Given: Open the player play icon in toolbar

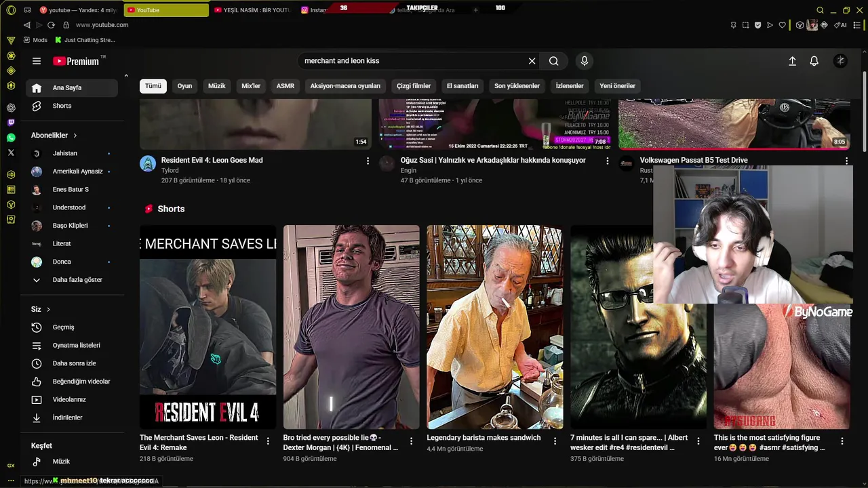Looking at the screenshot, I should (x=770, y=25).
